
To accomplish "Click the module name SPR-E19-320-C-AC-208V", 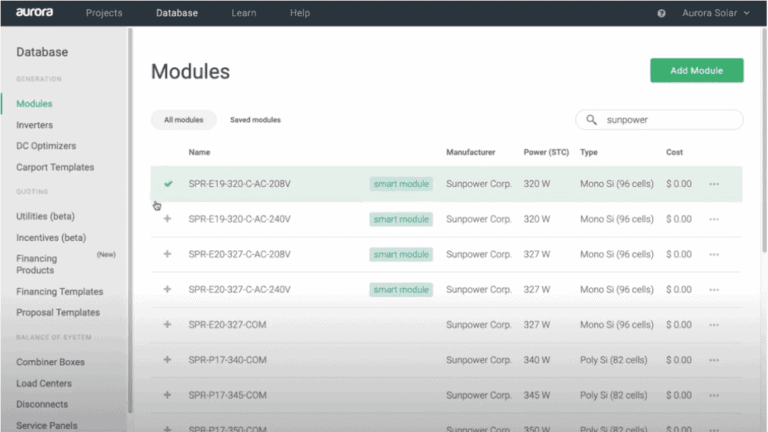I will [240, 184].
